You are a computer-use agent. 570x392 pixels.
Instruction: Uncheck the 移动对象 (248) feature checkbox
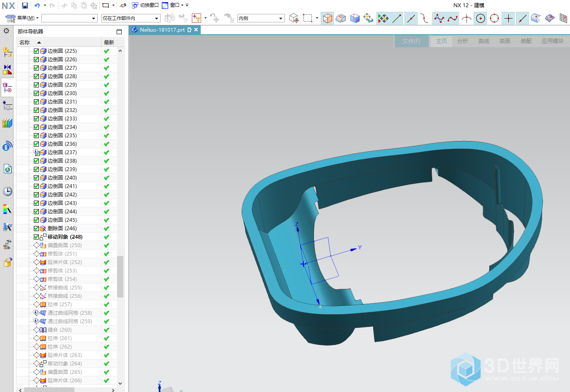(36, 237)
